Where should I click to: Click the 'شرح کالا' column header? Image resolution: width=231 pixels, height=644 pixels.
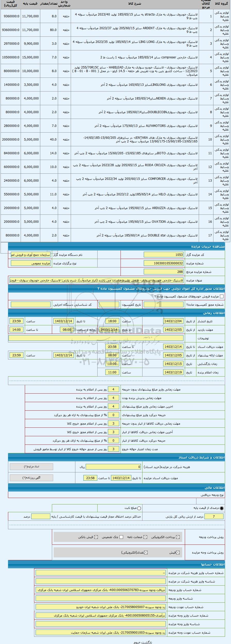point(134,4)
